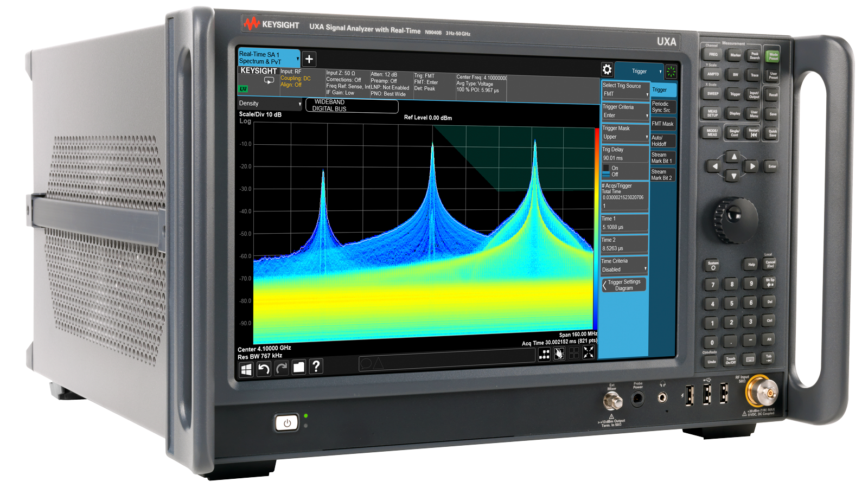Open the system settings gear icon
Viewport: 868px width, 488px height.
click(607, 70)
